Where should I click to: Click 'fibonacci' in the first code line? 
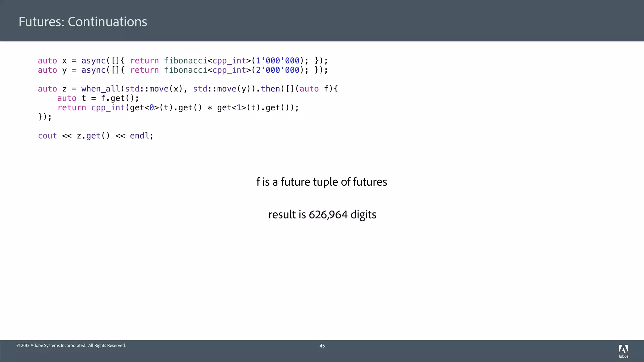[186, 61]
